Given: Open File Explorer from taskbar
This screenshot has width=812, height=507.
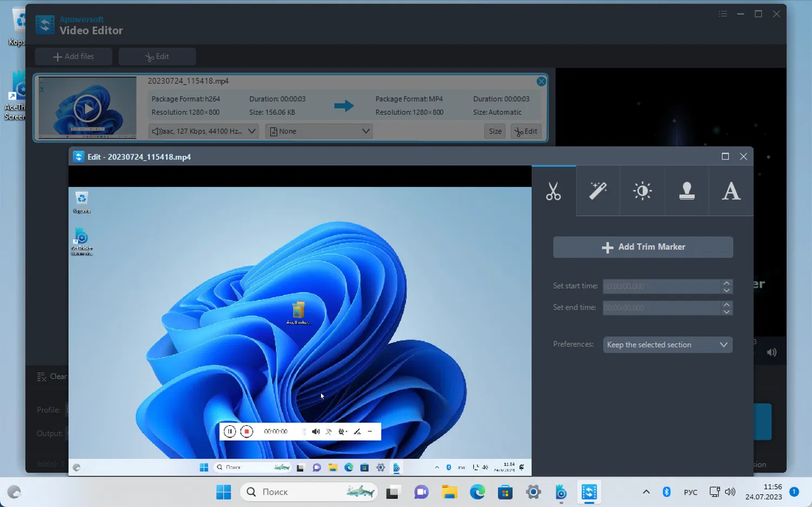Looking at the screenshot, I should coord(449,492).
